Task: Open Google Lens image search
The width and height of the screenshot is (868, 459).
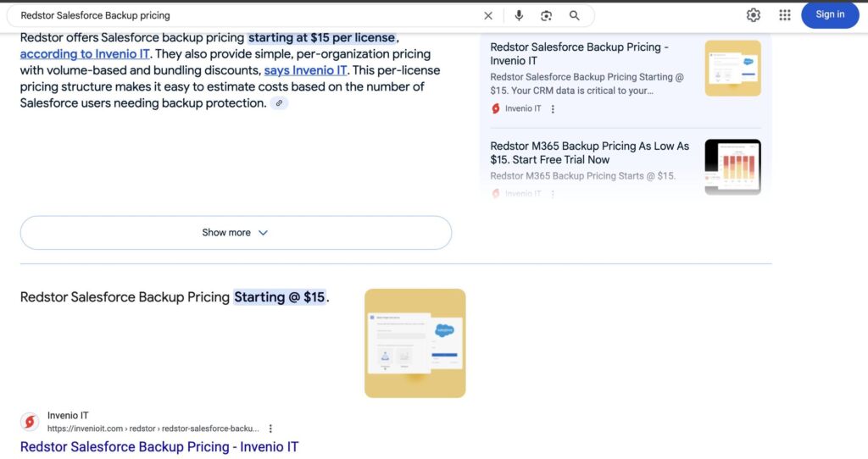Action: click(x=547, y=15)
